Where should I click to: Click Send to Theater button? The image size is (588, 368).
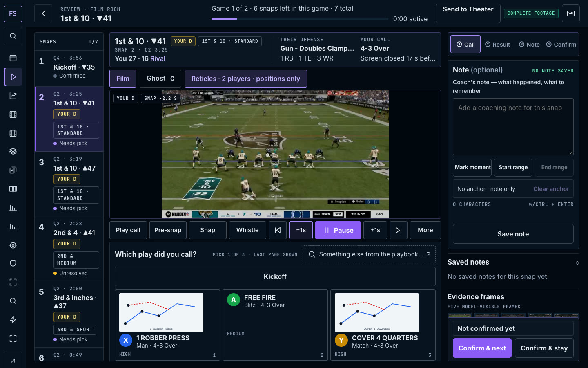[468, 13]
